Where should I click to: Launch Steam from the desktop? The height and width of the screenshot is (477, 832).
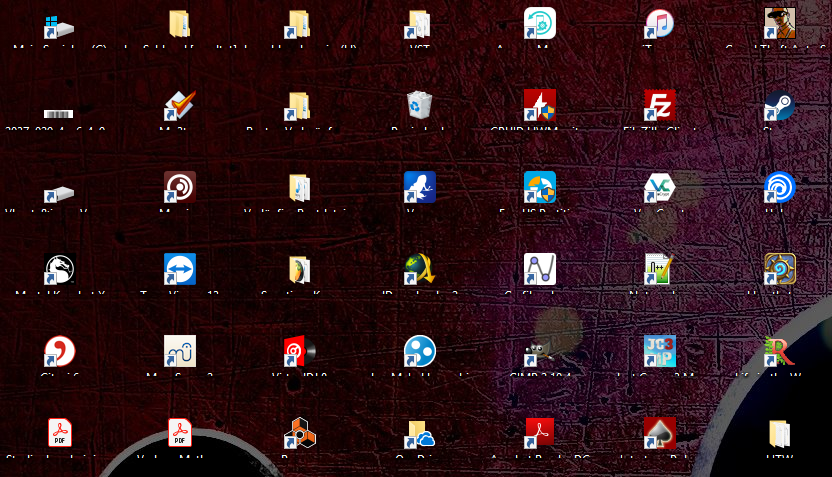779,105
